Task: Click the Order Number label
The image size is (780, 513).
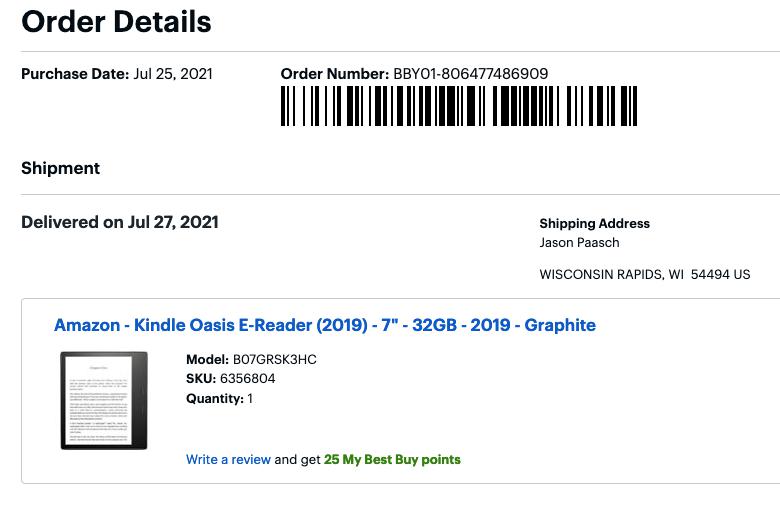Action: (334, 74)
